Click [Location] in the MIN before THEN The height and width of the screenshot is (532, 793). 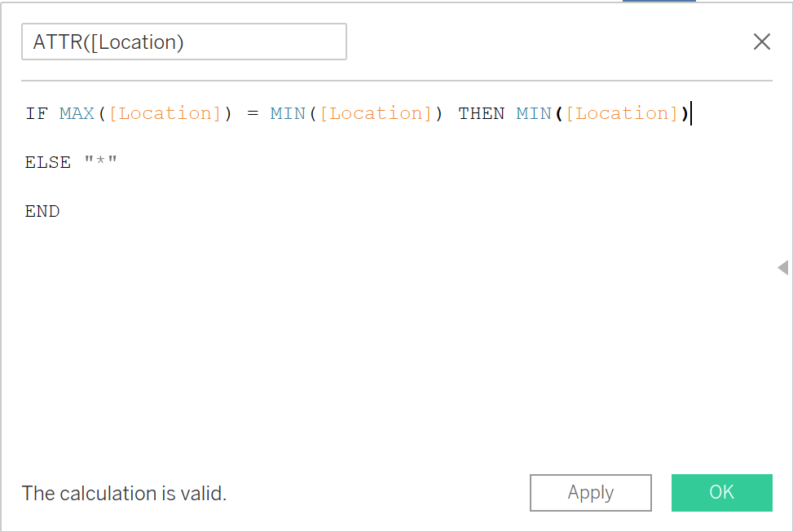[376, 113]
